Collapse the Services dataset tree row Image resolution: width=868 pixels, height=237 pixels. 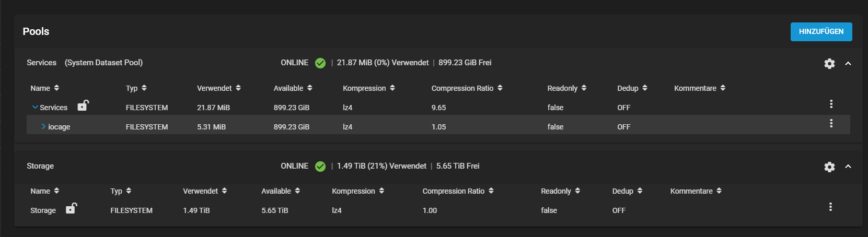(x=35, y=108)
